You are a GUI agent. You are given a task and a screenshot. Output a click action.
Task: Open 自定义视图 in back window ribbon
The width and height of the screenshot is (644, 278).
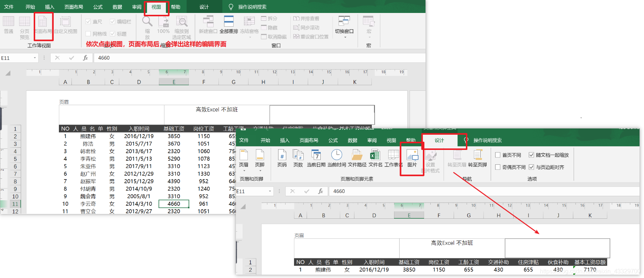coord(66,25)
